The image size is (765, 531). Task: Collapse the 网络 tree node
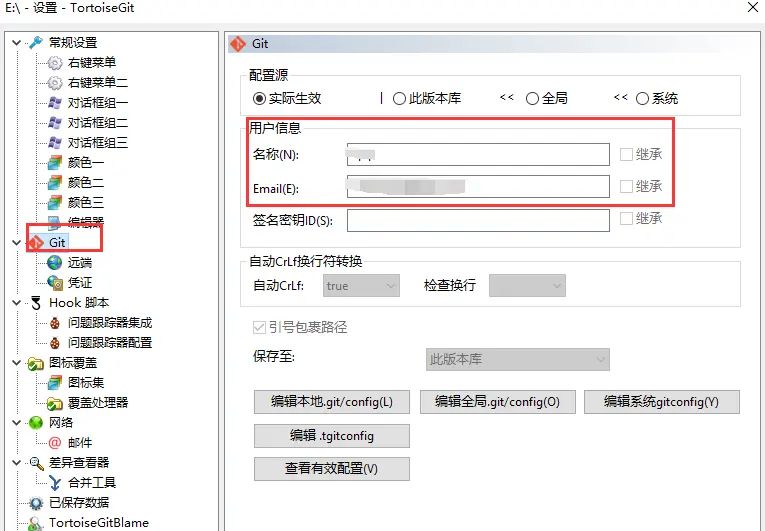click(x=17, y=423)
